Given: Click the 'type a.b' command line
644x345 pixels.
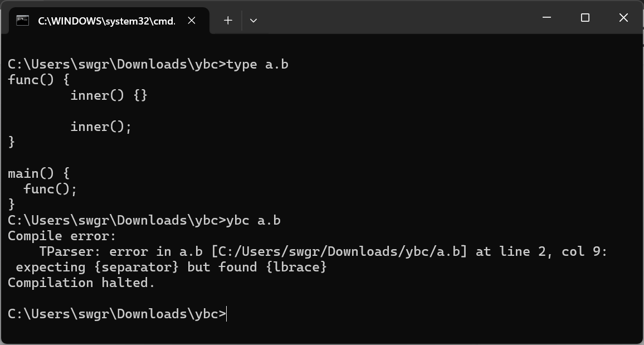Looking at the screenshot, I should pyautogui.click(x=148, y=65).
